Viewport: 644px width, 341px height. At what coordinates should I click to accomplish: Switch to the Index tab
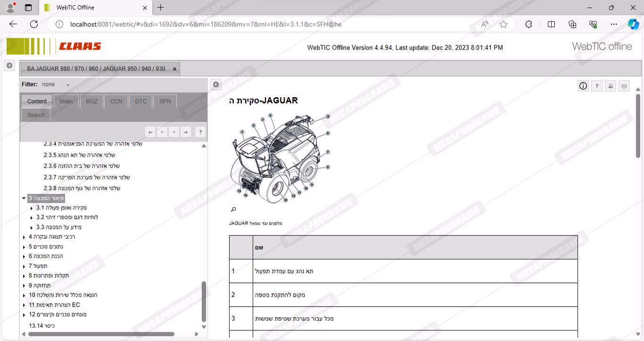pyautogui.click(x=66, y=101)
